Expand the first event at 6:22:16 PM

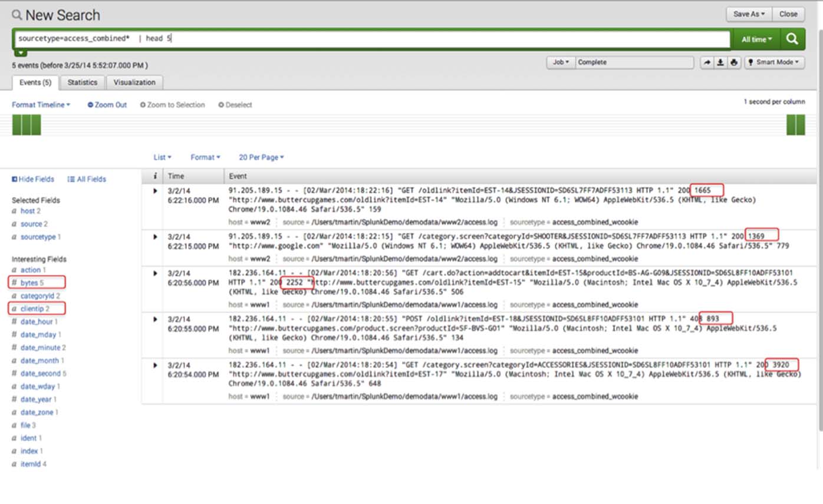point(155,191)
